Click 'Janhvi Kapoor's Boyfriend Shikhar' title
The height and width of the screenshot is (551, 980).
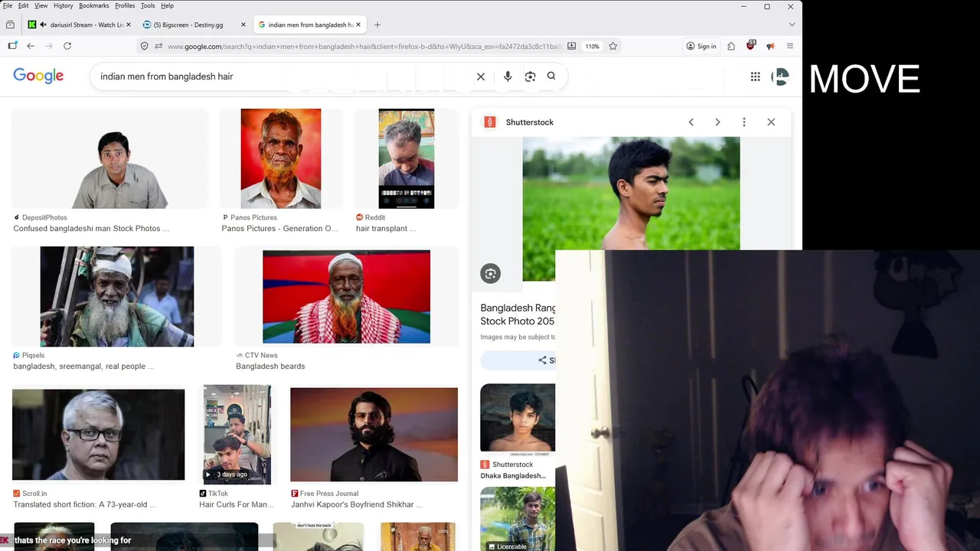[x=357, y=504]
